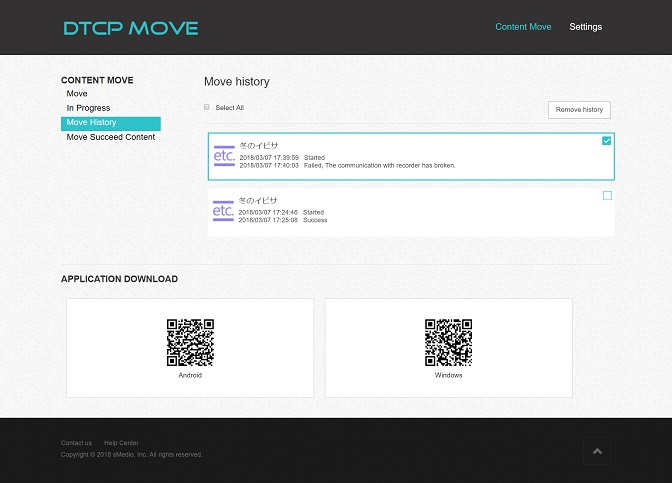The width and height of the screenshot is (672, 483).
Task: Click the scroll-to-top arrow button
Action: coord(597,452)
